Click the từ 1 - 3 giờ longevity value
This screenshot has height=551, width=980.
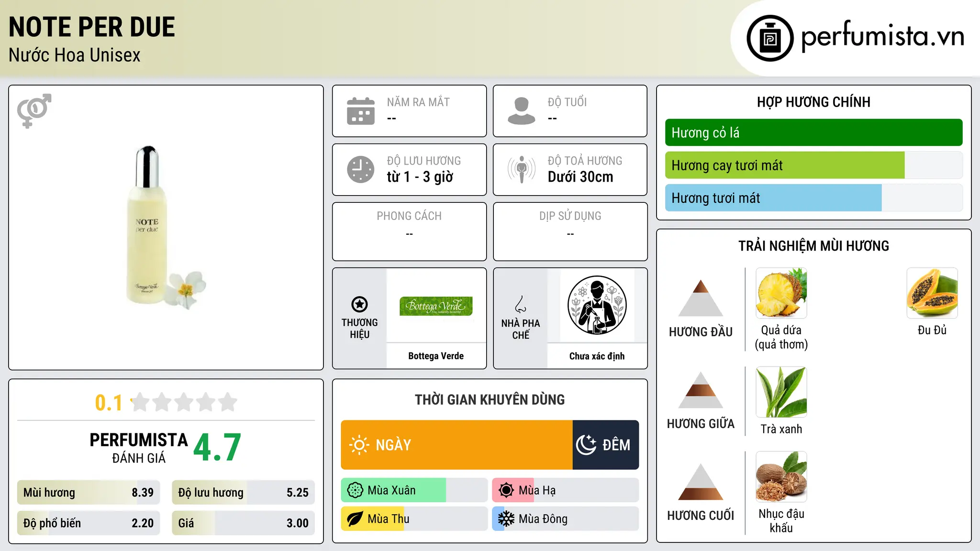click(x=420, y=177)
